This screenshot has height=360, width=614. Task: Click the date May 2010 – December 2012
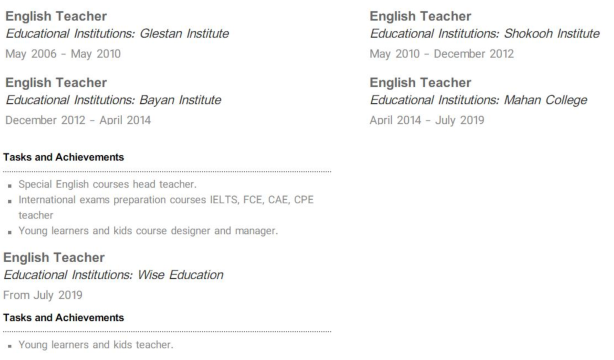[442, 54]
